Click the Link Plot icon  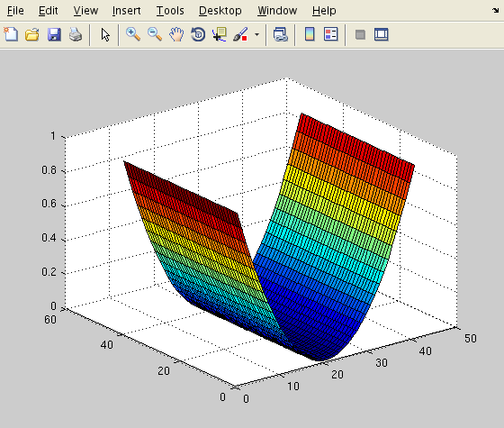(280, 34)
